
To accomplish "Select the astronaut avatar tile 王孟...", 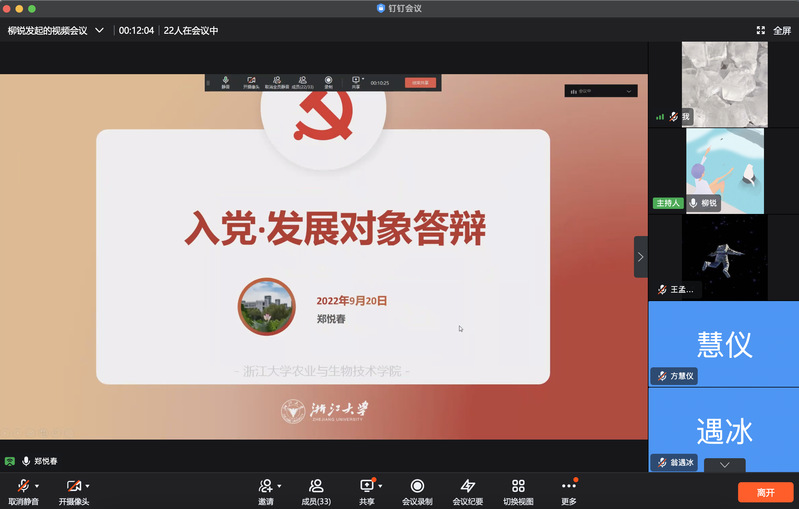I will [725, 257].
